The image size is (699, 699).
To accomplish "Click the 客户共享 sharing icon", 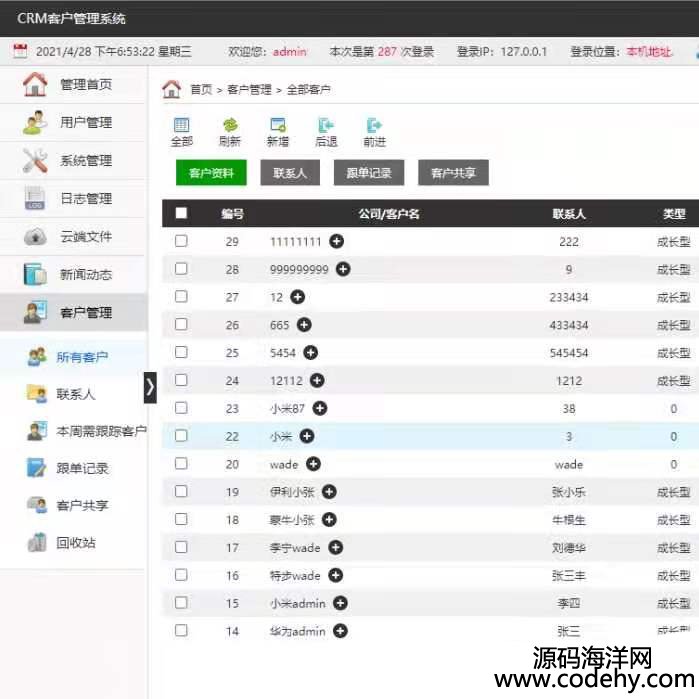I will click(x=37, y=505).
